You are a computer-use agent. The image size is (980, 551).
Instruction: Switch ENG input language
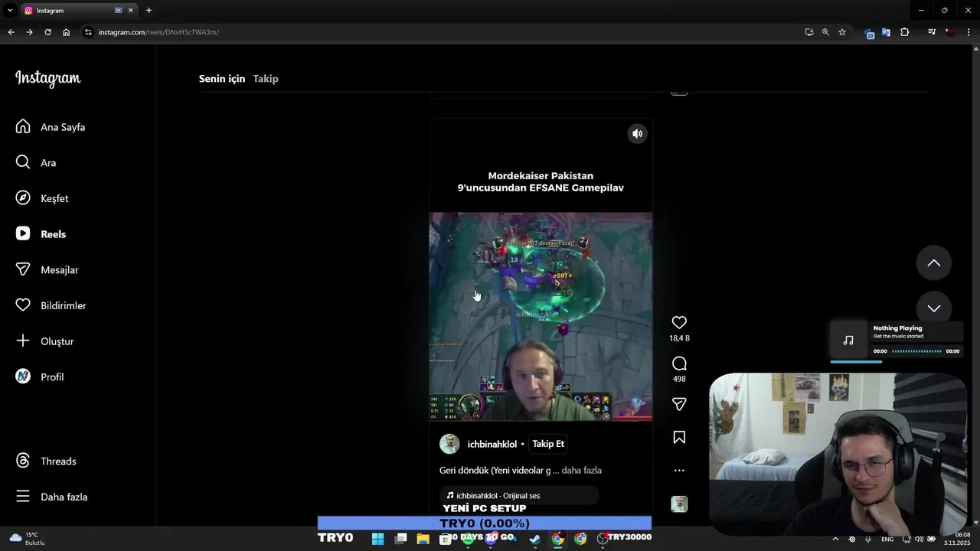[x=887, y=540]
